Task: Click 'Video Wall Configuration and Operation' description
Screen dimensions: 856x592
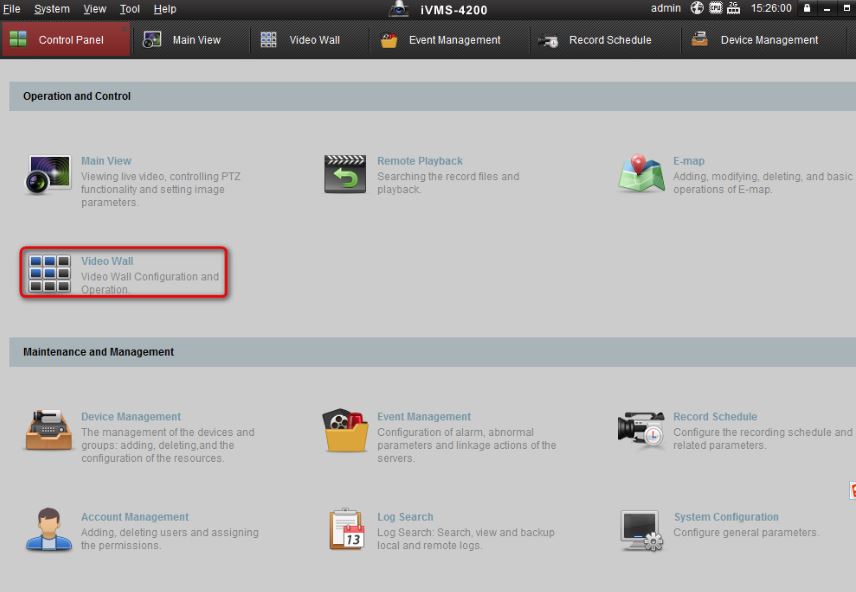Action: point(150,283)
